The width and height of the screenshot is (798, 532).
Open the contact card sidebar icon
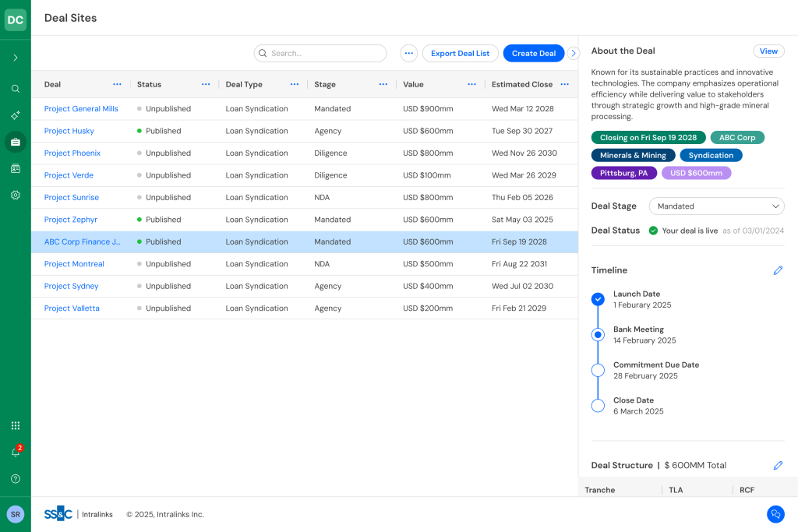click(x=16, y=168)
